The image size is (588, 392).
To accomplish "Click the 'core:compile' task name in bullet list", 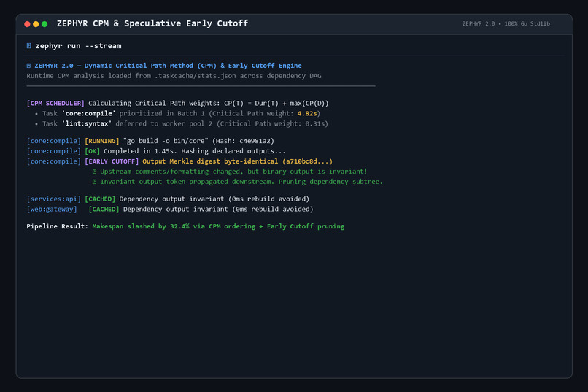I will click(88, 113).
